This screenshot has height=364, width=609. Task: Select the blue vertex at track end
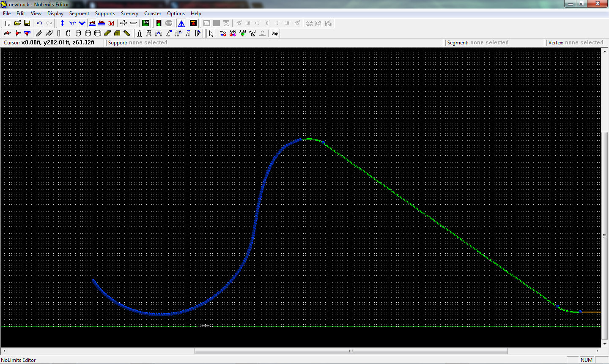[x=580, y=312]
